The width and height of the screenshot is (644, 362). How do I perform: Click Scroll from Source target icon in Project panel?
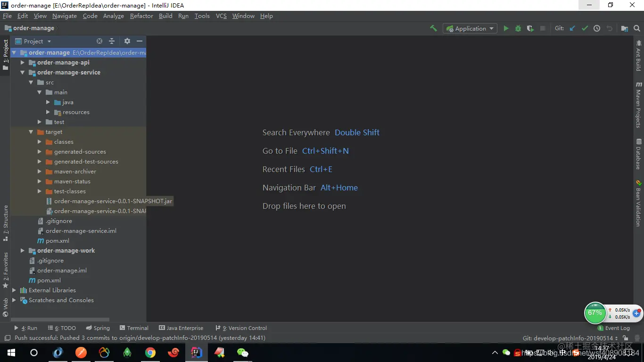[99, 41]
